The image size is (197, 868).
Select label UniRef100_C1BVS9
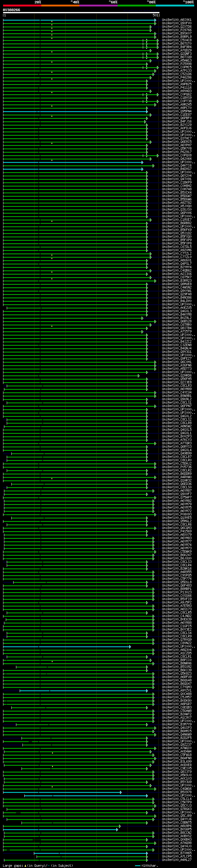tap(176, 98)
